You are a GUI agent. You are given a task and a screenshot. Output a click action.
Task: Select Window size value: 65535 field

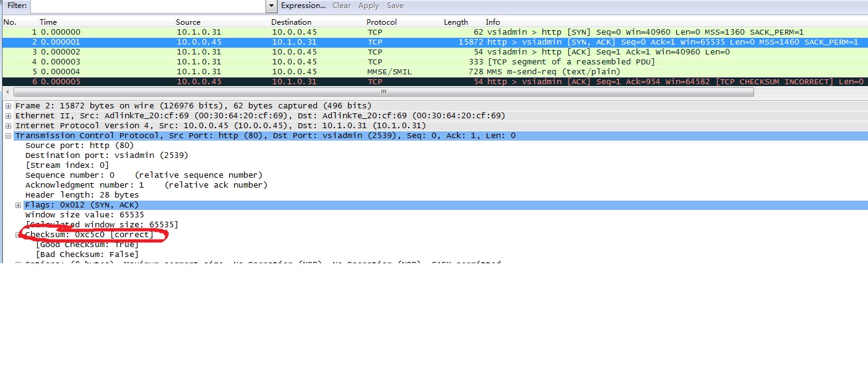tap(84, 215)
